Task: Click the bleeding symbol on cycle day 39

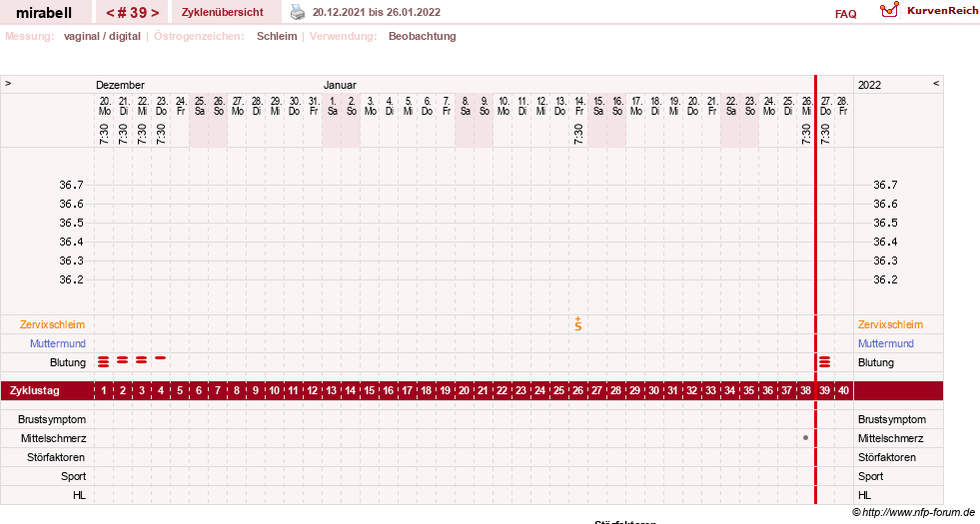Action: tap(824, 361)
